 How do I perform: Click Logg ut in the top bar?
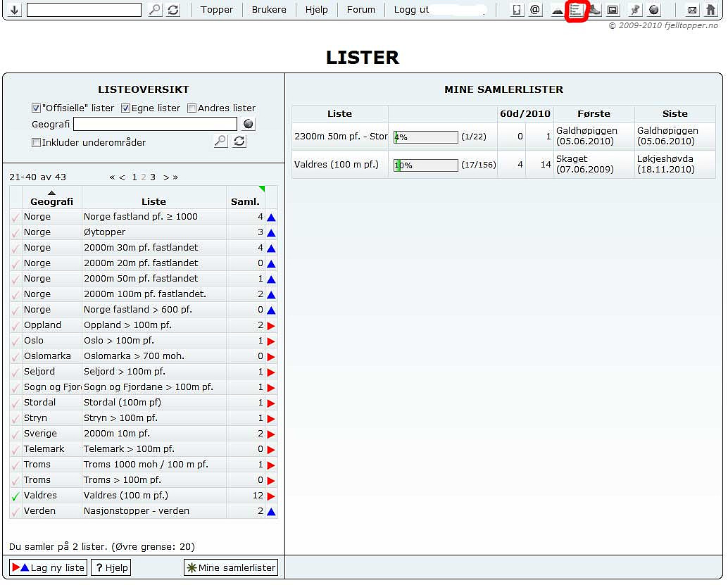tap(411, 10)
